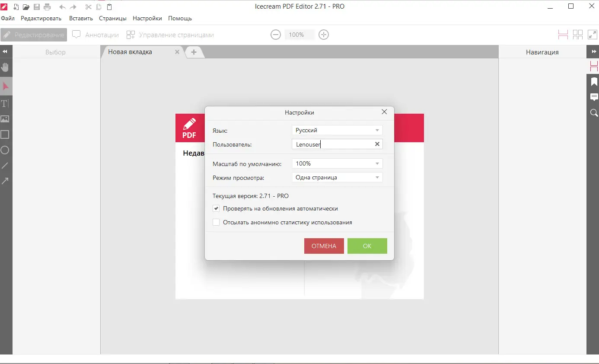The height and width of the screenshot is (364, 599).
Task: Switch to Управление страницами mode
Action: coord(170,35)
